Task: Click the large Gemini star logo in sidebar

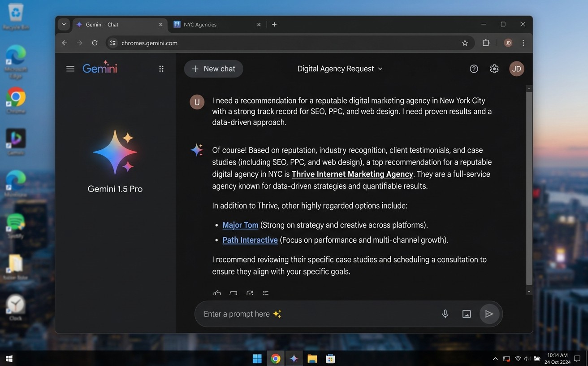Action: coord(115,152)
